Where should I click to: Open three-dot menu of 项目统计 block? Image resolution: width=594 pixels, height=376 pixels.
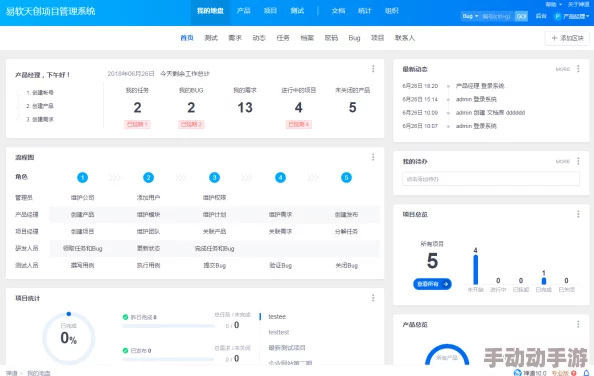[x=373, y=298]
